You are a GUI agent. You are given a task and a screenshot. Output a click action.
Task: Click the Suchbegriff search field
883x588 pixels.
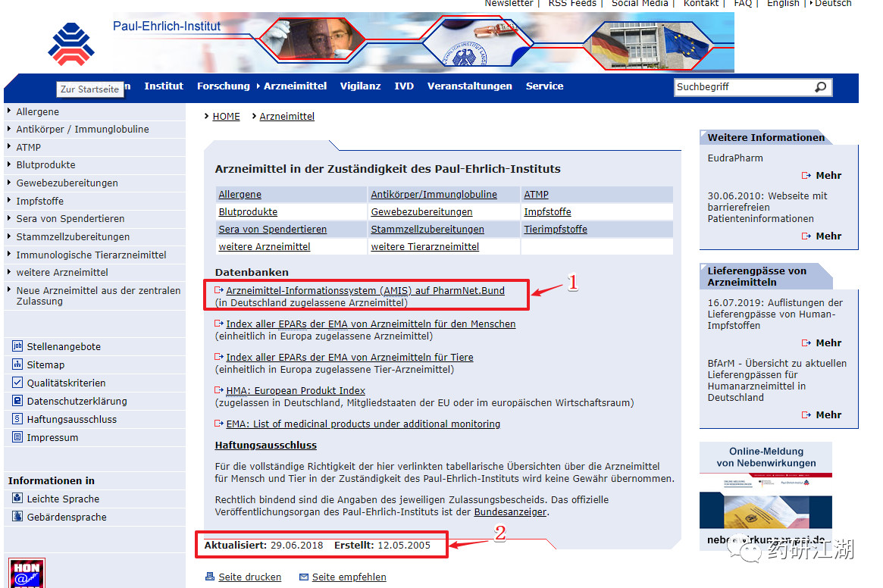[744, 86]
